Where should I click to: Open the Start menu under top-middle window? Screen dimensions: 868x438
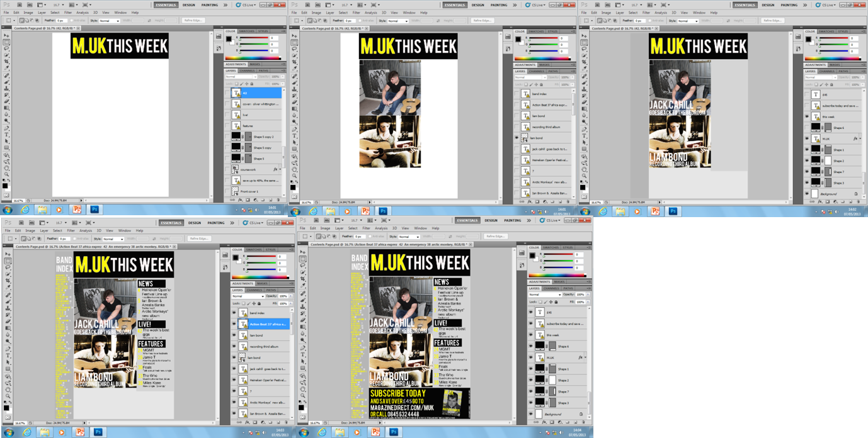pos(295,211)
